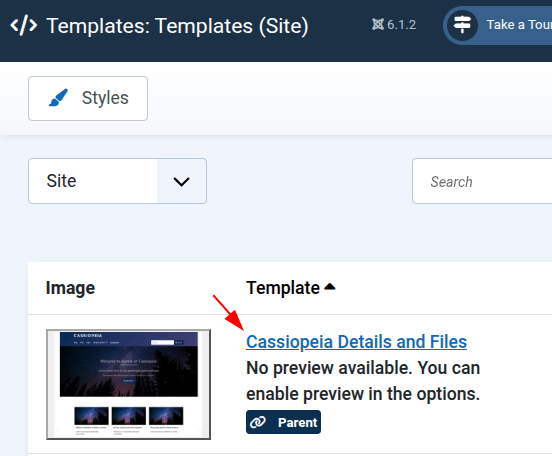The width and height of the screenshot is (552, 456).
Task: Click the Search input field
Action: (x=482, y=181)
